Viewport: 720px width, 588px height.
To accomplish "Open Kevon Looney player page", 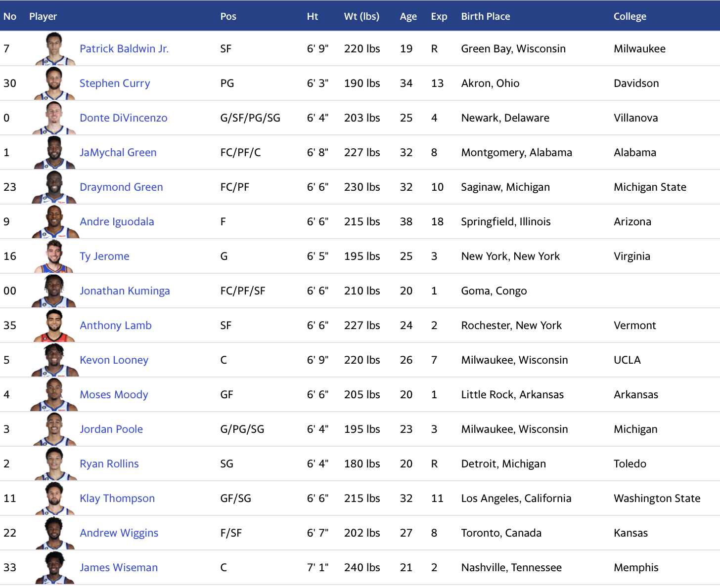I will point(114,360).
